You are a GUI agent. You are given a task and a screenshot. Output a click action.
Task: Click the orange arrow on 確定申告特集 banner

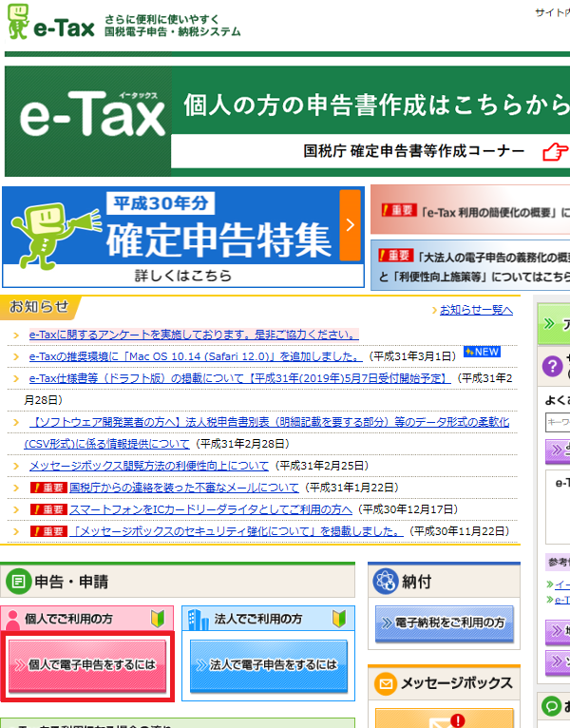(350, 225)
